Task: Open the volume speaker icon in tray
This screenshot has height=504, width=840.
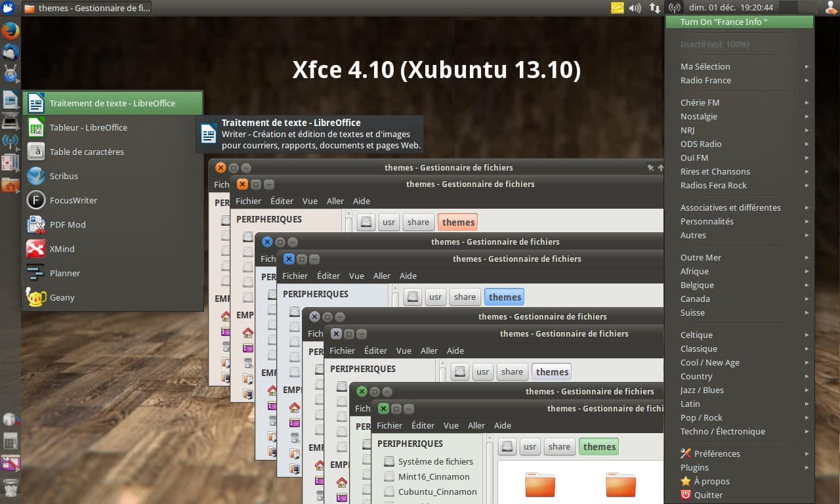Action: [635, 8]
